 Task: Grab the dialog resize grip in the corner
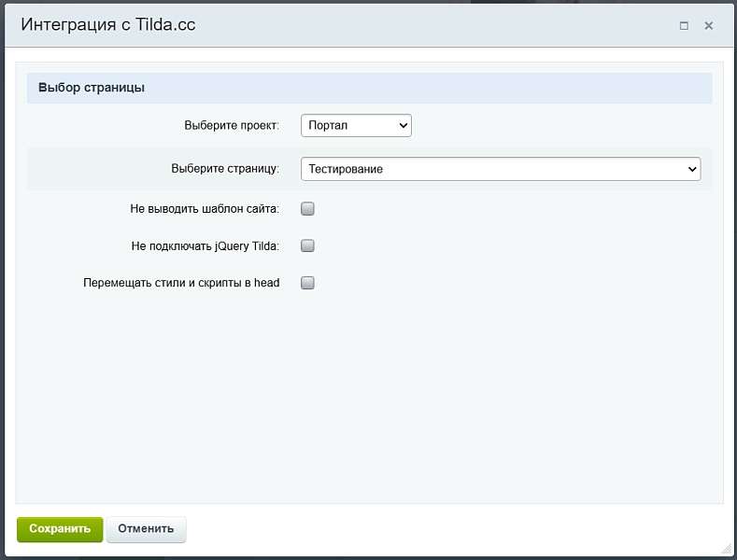(x=727, y=548)
